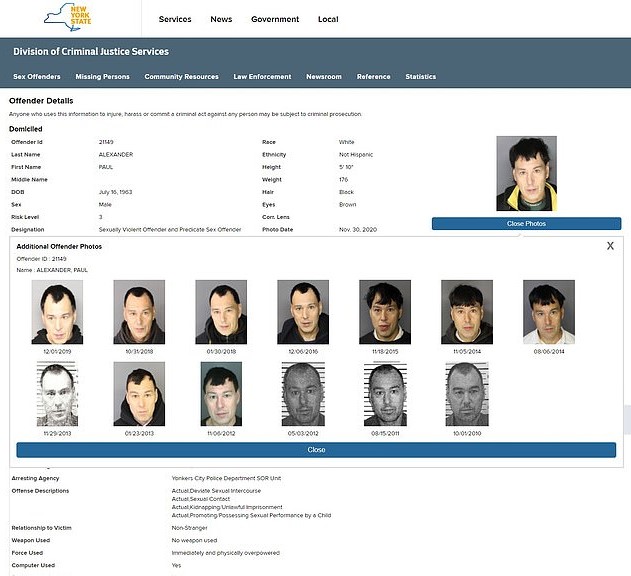Go to the News section

pyautogui.click(x=221, y=19)
